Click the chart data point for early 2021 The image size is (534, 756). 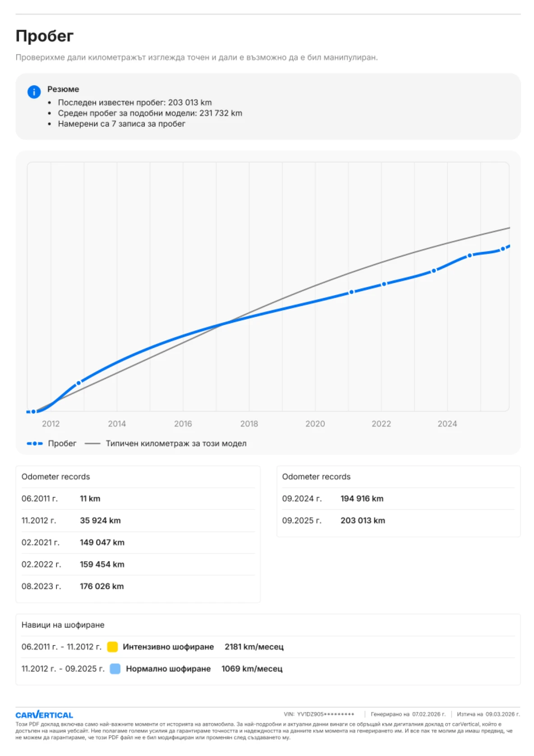coord(352,292)
